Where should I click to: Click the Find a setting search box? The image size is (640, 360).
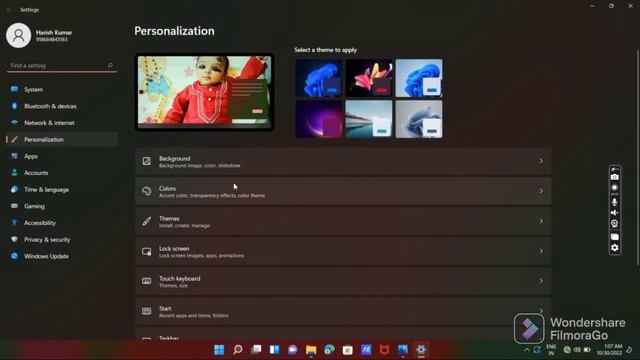point(62,66)
